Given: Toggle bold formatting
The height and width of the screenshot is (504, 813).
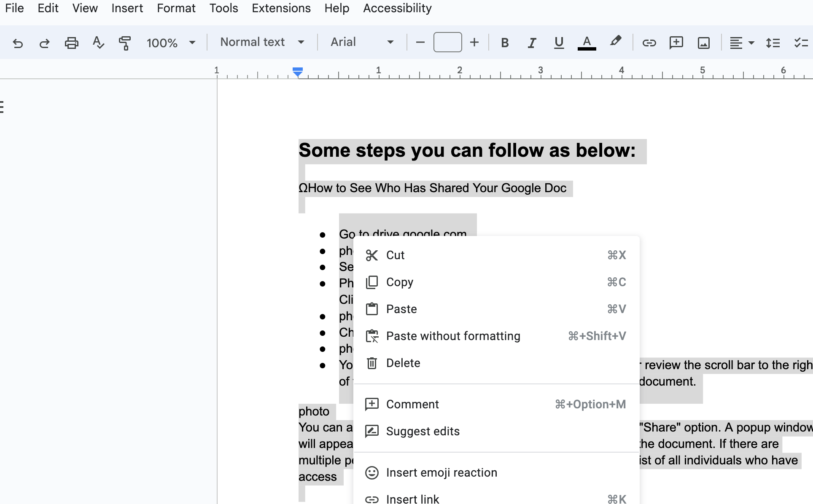Looking at the screenshot, I should (x=505, y=43).
